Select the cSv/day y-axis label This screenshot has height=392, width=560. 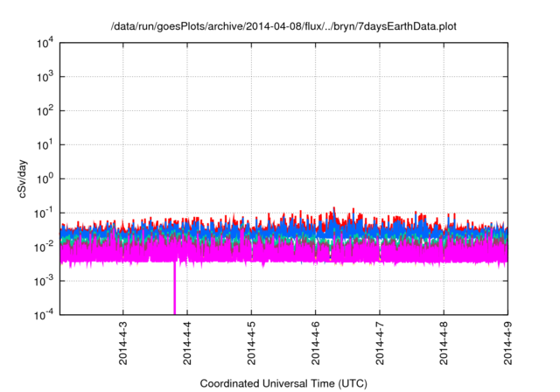pyautogui.click(x=22, y=179)
